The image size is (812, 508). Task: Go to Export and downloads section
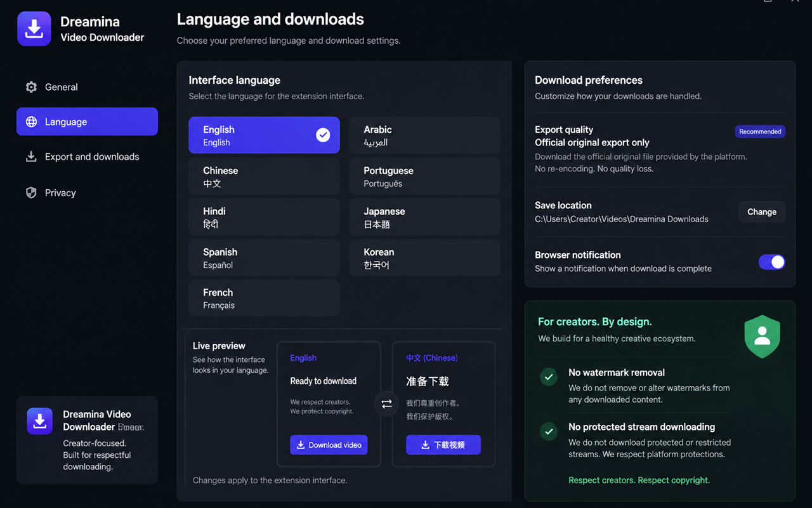pyautogui.click(x=87, y=157)
